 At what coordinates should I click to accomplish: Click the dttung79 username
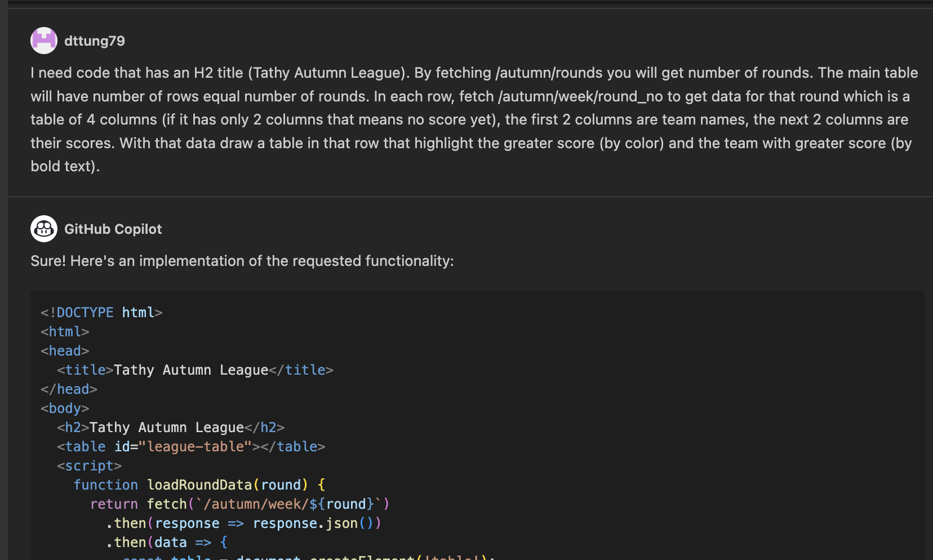(95, 41)
